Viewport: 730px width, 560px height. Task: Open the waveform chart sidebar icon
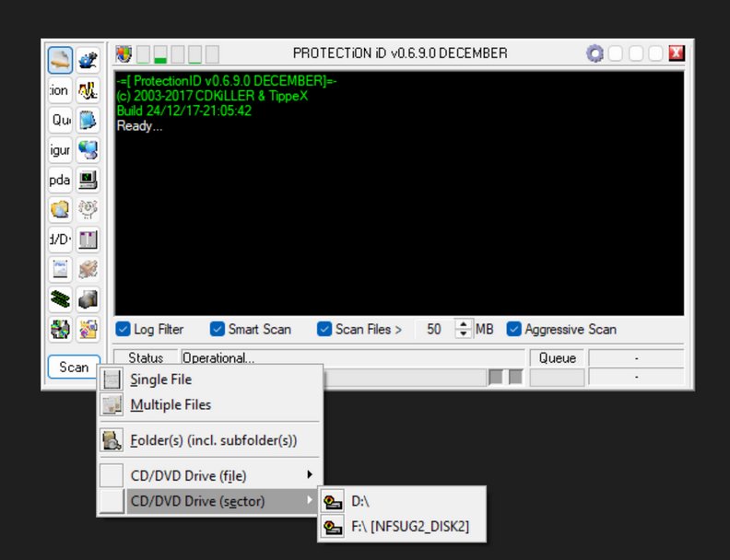[x=88, y=90]
